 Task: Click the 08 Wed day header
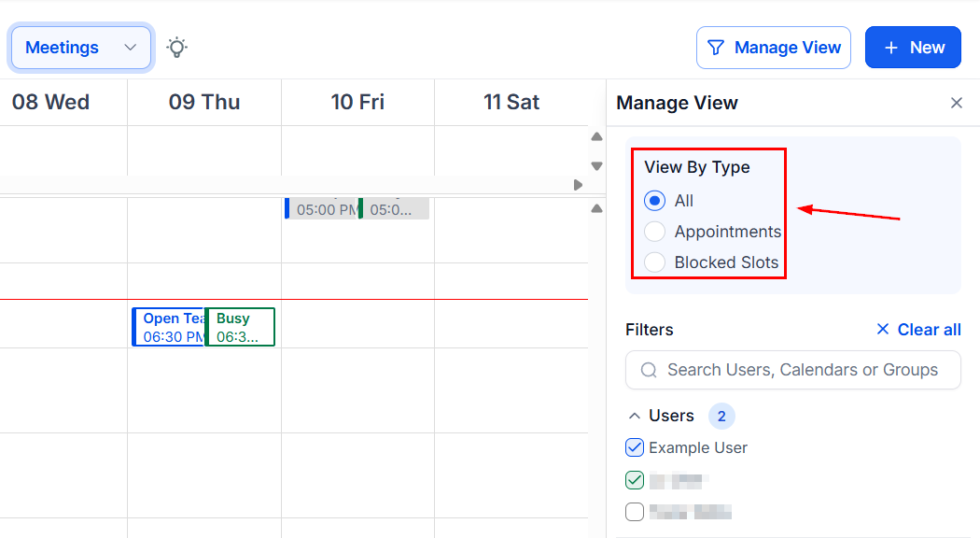pyautogui.click(x=50, y=102)
